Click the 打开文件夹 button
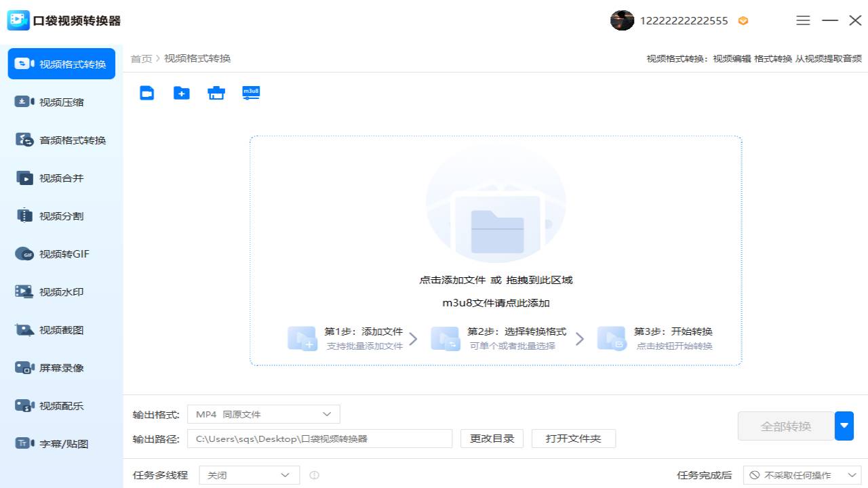This screenshot has height=488, width=868. [574, 438]
